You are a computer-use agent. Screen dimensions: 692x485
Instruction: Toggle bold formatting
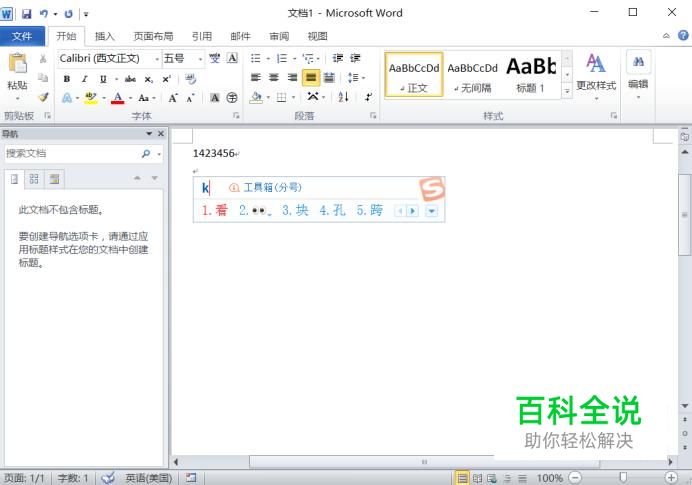click(67, 79)
